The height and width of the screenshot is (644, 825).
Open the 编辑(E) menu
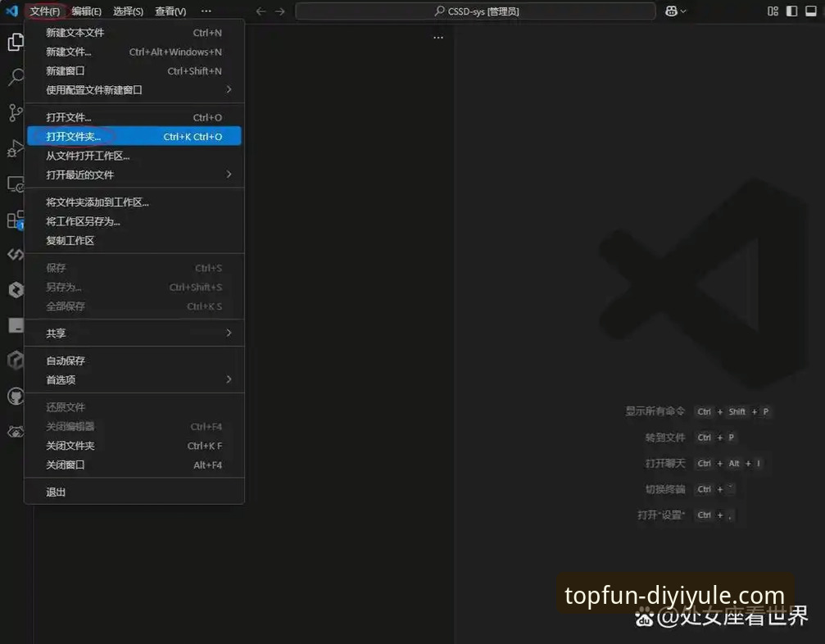click(x=86, y=11)
